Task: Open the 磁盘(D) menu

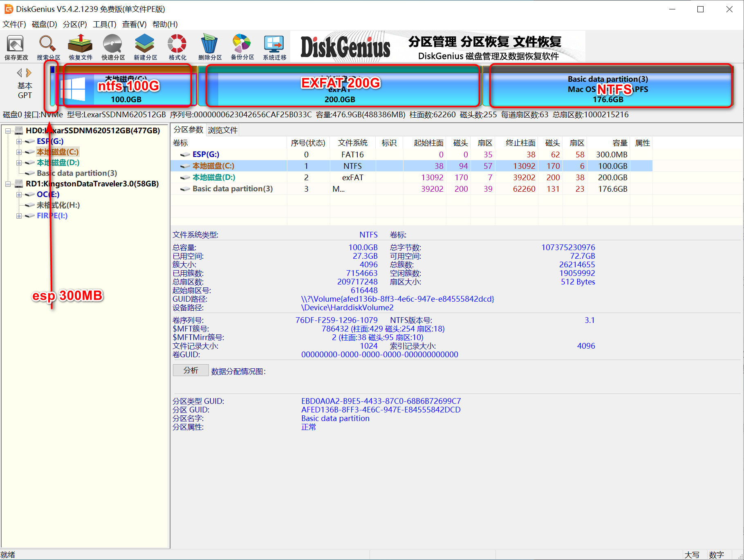Action: pos(45,25)
